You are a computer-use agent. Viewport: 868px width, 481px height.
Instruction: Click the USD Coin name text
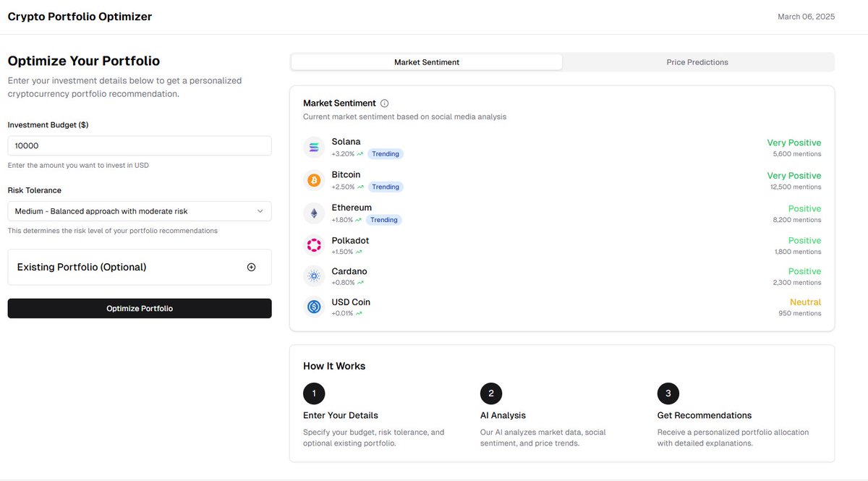click(351, 302)
